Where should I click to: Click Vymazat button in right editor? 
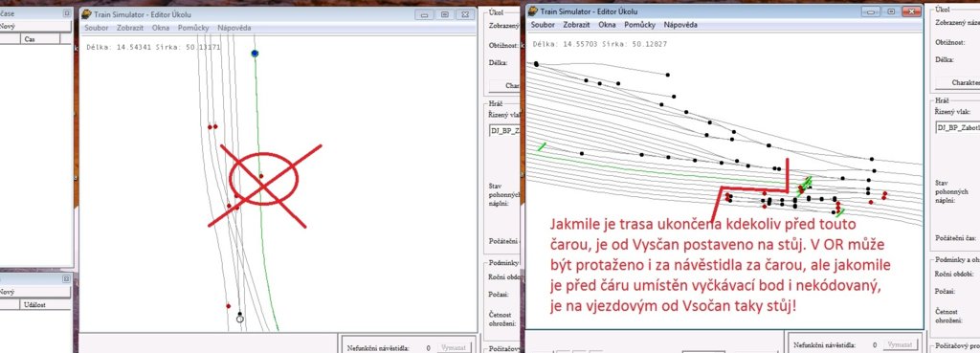tap(900, 344)
